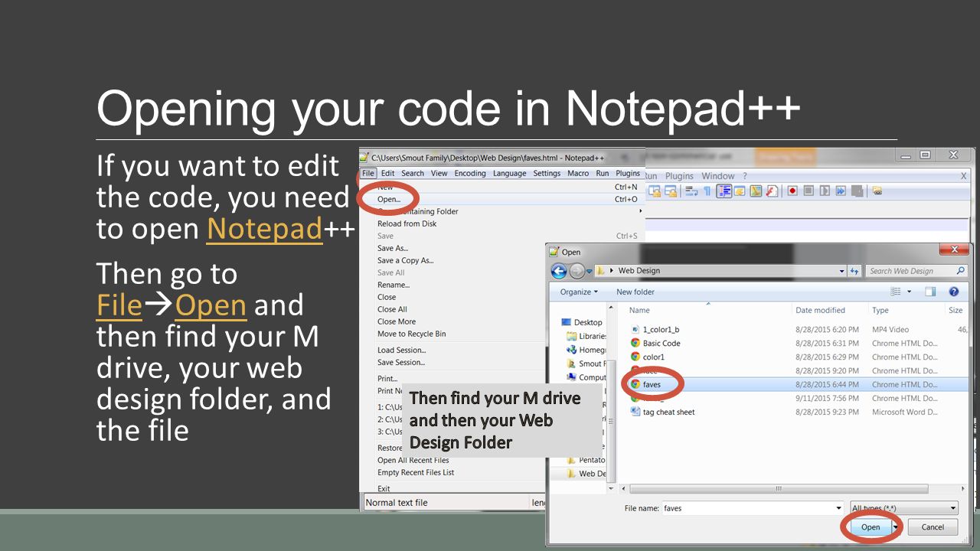Click the Save Recorded Macro icon
The width and height of the screenshot is (980, 551).
tap(857, 191)
